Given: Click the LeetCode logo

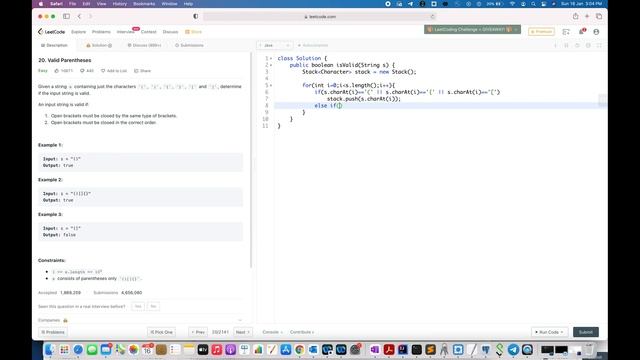Looking at the screenshot, I should (51, 31).
